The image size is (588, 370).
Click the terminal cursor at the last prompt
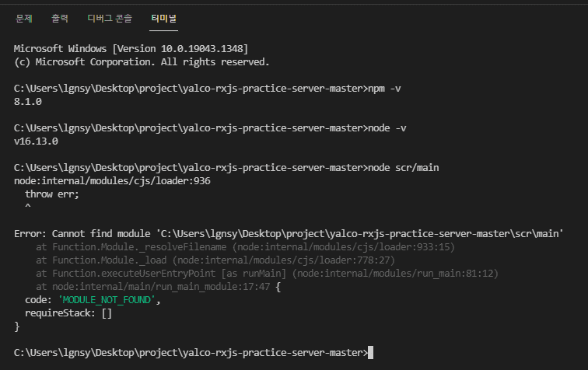[370, 352]
